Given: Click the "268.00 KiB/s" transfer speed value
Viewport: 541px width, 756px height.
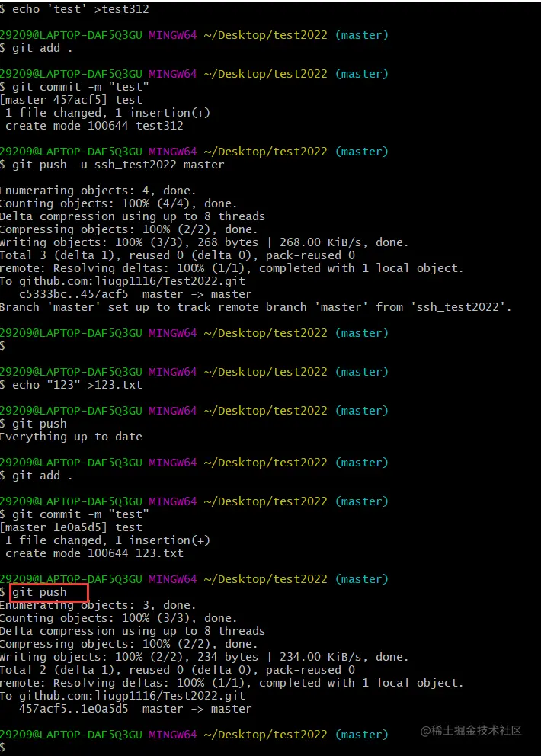Looking at the screenshot, I should point(324,242).
